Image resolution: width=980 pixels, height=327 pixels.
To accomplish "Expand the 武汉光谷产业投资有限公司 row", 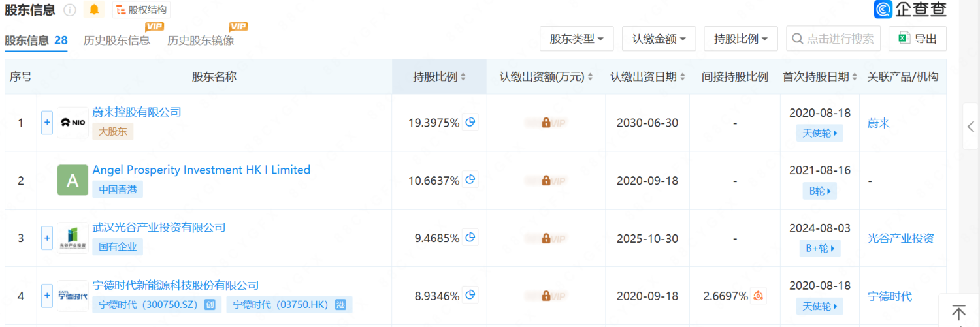I will point(47,238).
